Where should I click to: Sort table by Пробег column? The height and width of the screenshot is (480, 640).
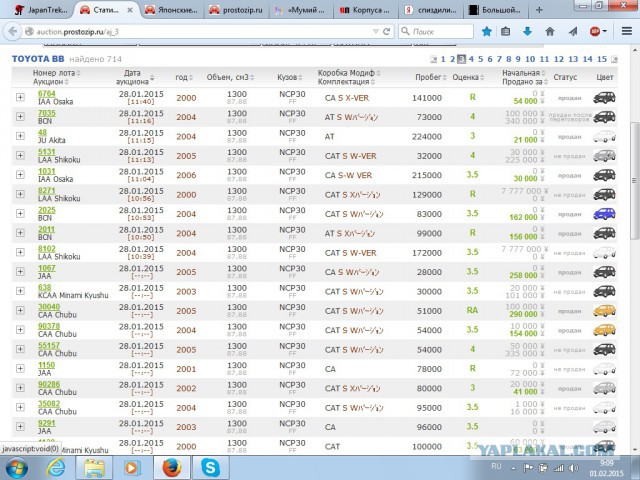[431, 78]
